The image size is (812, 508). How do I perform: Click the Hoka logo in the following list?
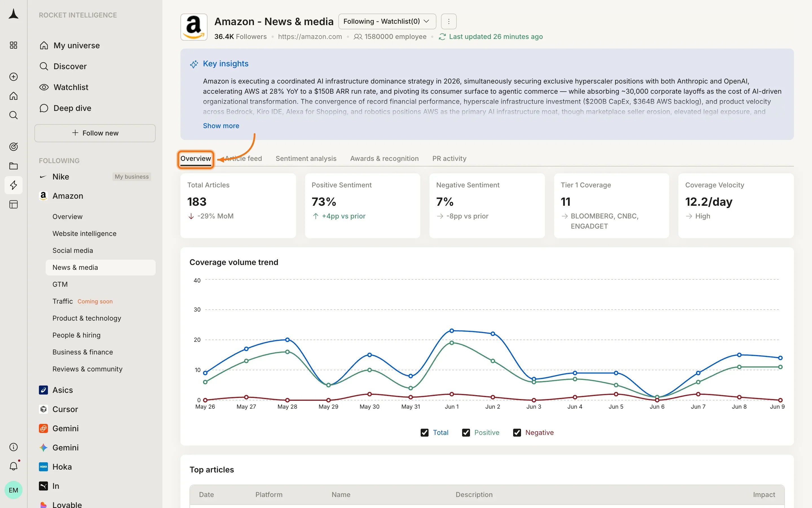[43, 467]
